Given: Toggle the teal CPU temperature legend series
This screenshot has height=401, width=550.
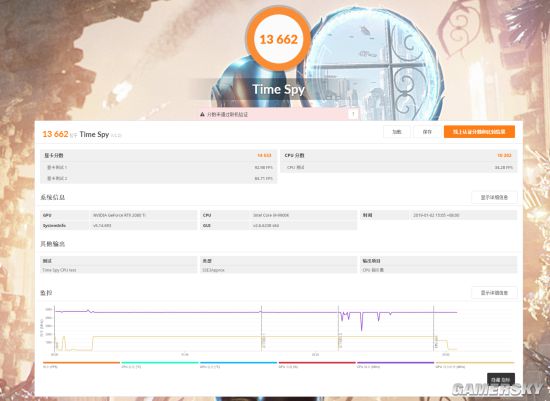Looking at the screenshot, I should (160, 364).
